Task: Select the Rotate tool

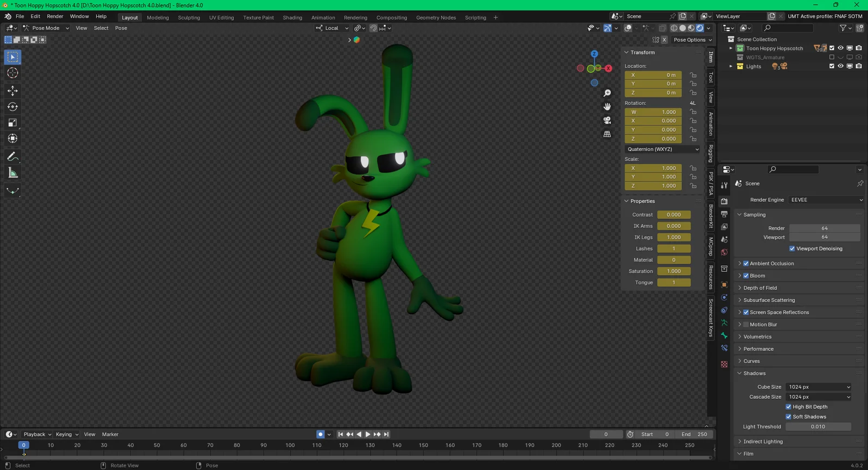Action: coord(12,107)
